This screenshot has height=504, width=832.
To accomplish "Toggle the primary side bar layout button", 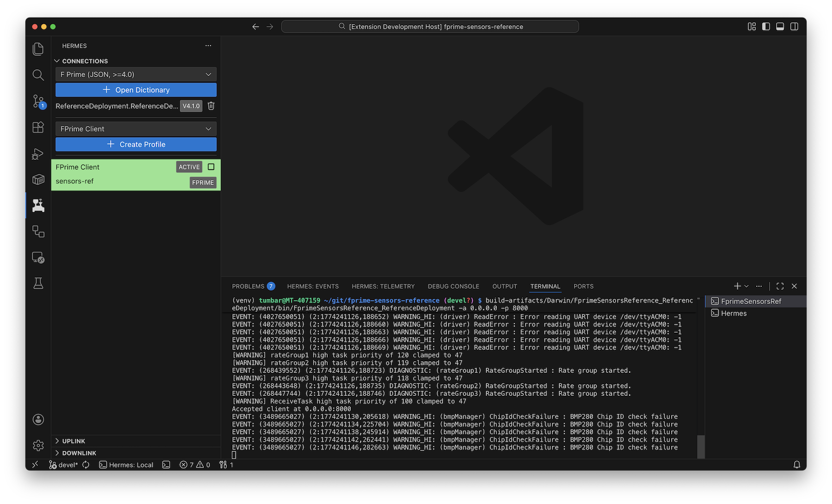I will pyautogui.click(x=766, y=27).
